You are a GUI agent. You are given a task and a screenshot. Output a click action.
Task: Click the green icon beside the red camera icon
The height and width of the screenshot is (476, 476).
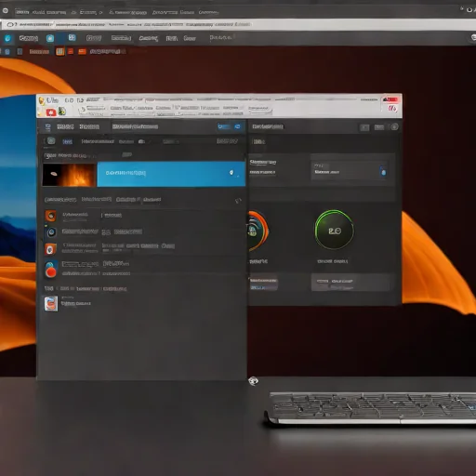click(62, 112)
